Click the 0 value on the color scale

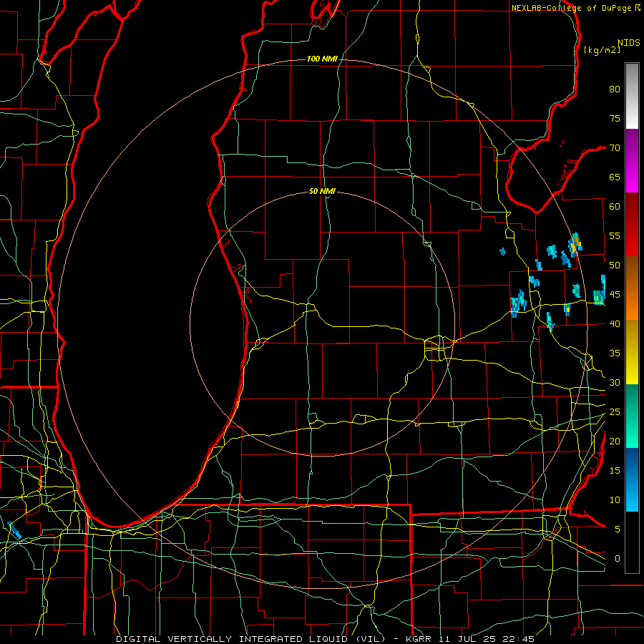(x=618, y=559)
